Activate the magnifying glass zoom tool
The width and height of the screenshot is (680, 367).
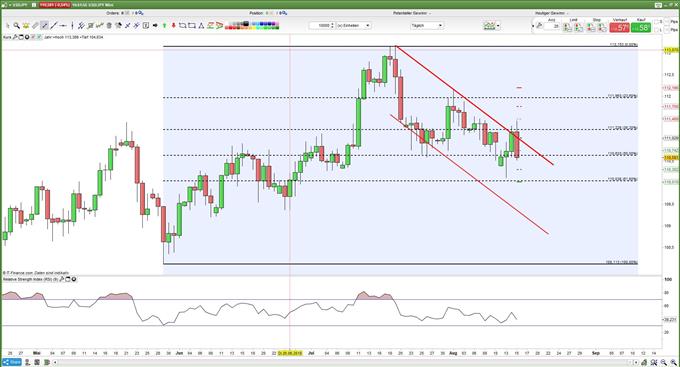pyautogui.click(x=16, y=26)
